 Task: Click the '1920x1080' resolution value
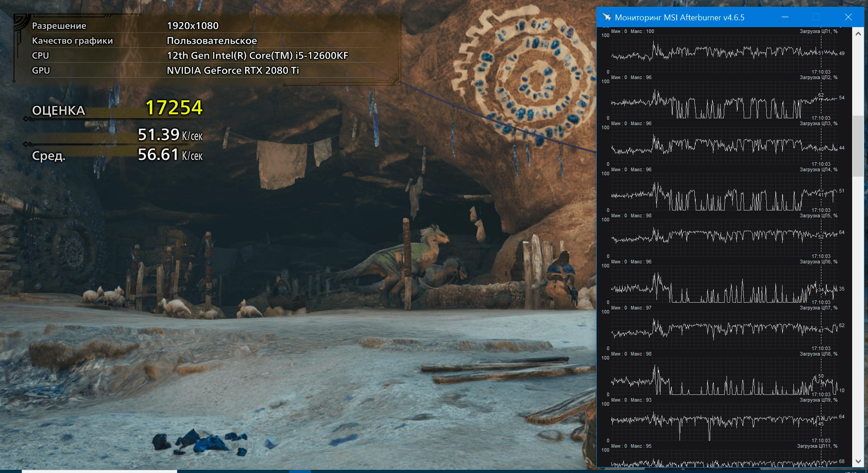point(193,26)
